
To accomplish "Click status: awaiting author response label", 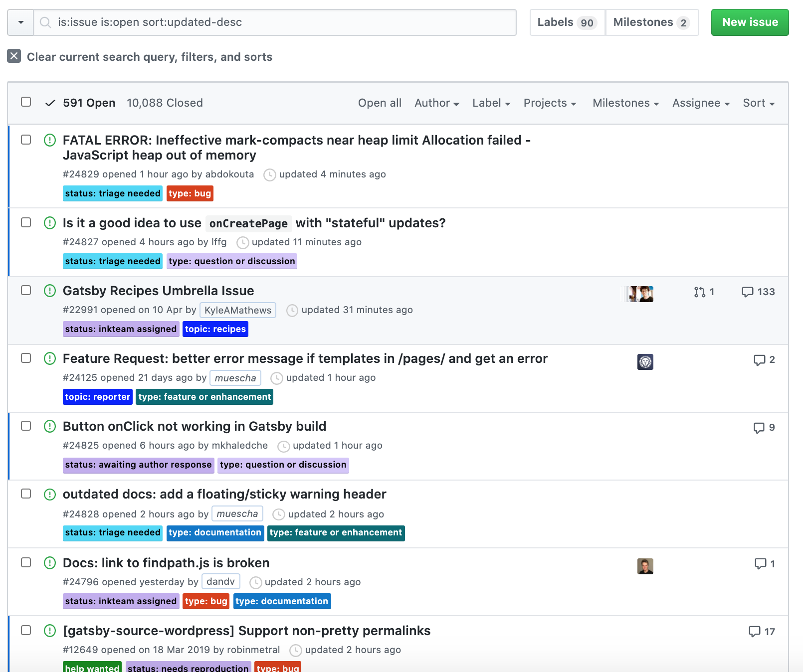I will click(x=139, y=465).
